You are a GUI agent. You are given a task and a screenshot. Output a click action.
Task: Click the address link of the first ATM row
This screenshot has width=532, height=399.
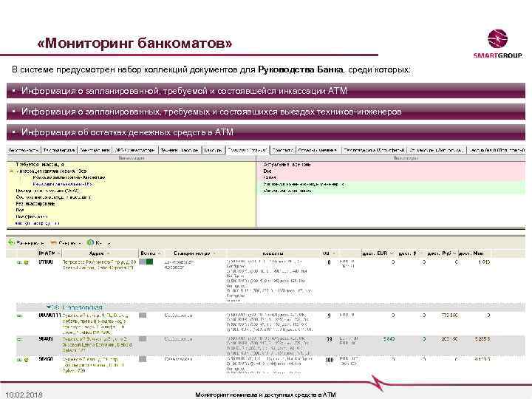coord(99,265)
